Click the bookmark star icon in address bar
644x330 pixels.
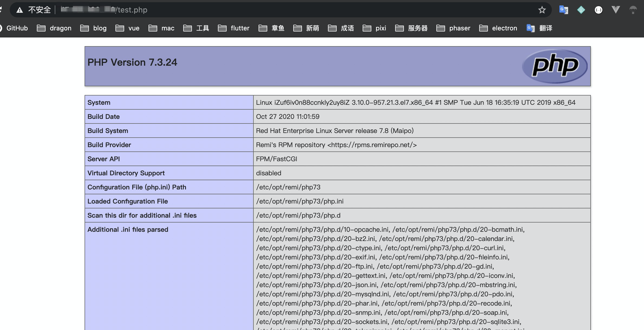click(x=542, y=10)
